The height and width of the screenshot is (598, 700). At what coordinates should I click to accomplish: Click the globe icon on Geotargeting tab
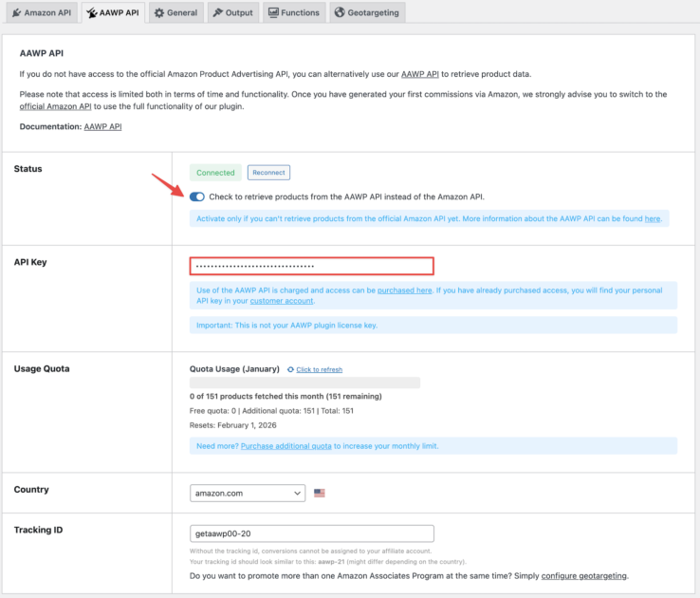pyautogui.click(x=340, y=12)
